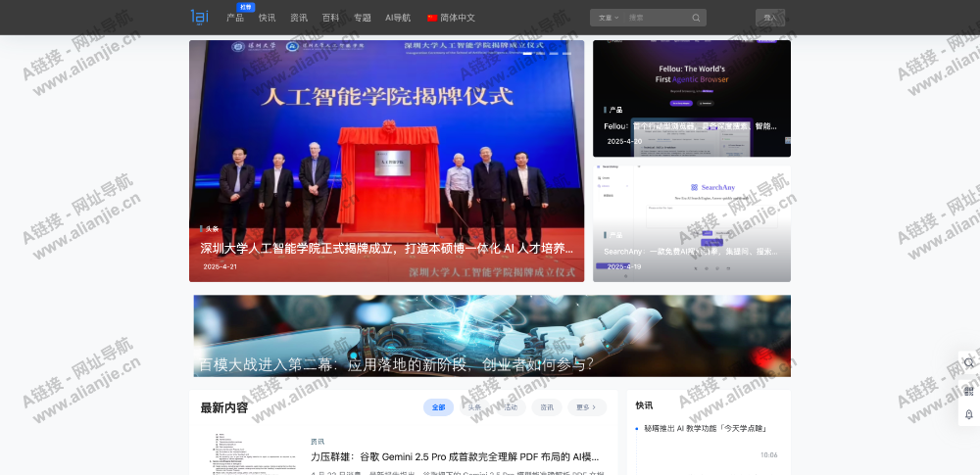The width and height of the screenshot is (980, 475).
Task: Expand the 更多 filter options
Action: point(587,407)
